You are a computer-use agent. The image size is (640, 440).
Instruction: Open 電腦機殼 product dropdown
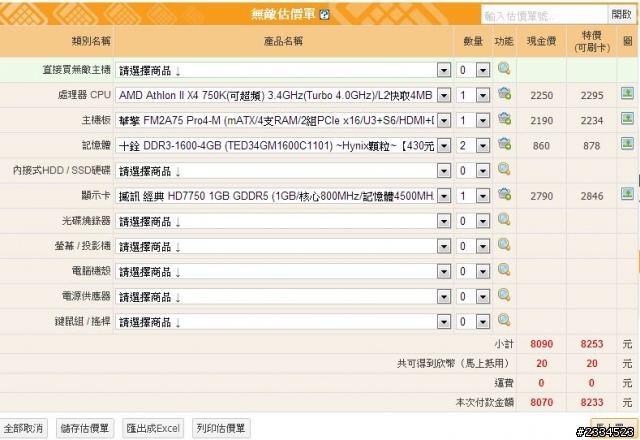(x=283, y=271)
